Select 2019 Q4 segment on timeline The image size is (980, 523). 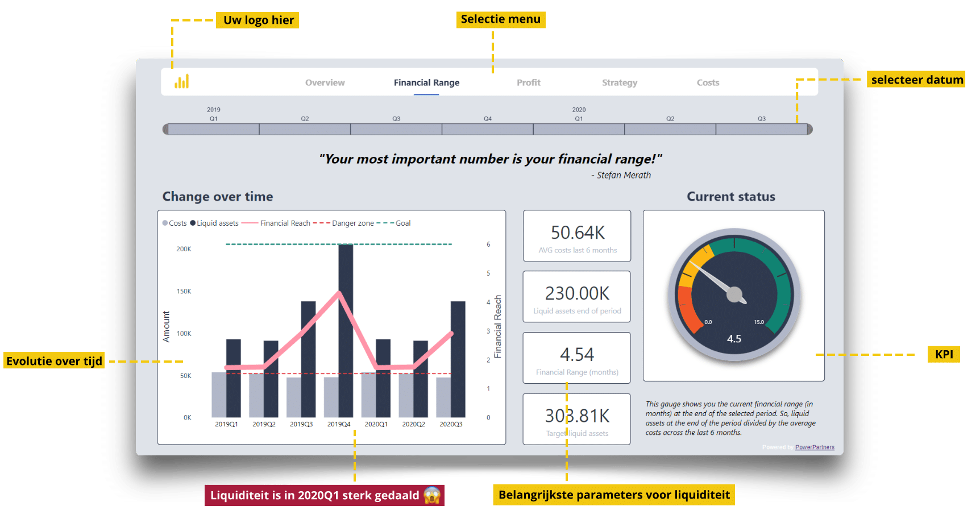[488, 130]
